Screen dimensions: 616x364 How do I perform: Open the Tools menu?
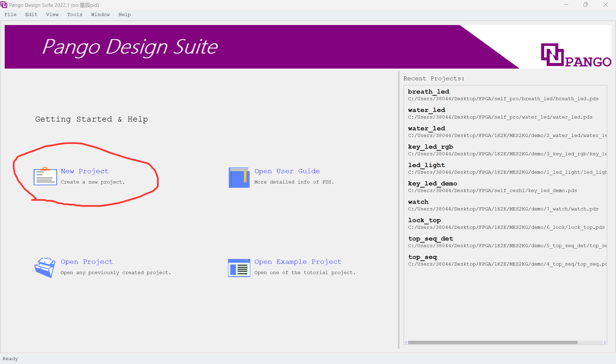[x=75, y=15]
